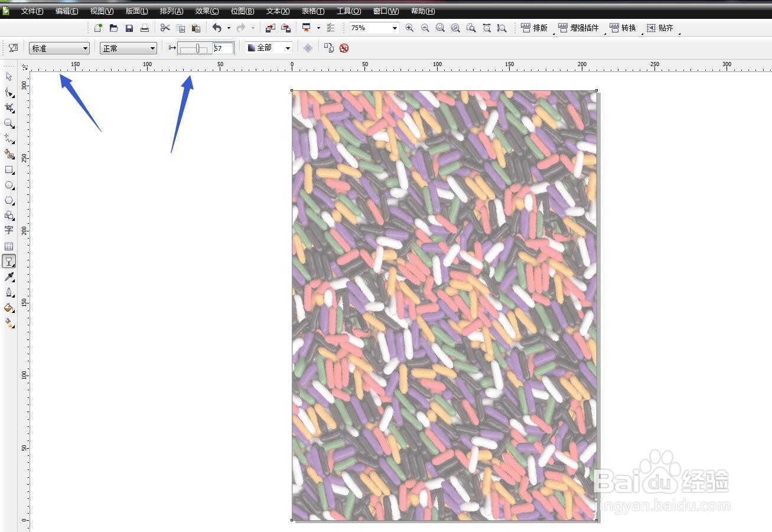Open the redo history dropdown arrow
This screenshot has width=772, height=532.
point(253,28)
